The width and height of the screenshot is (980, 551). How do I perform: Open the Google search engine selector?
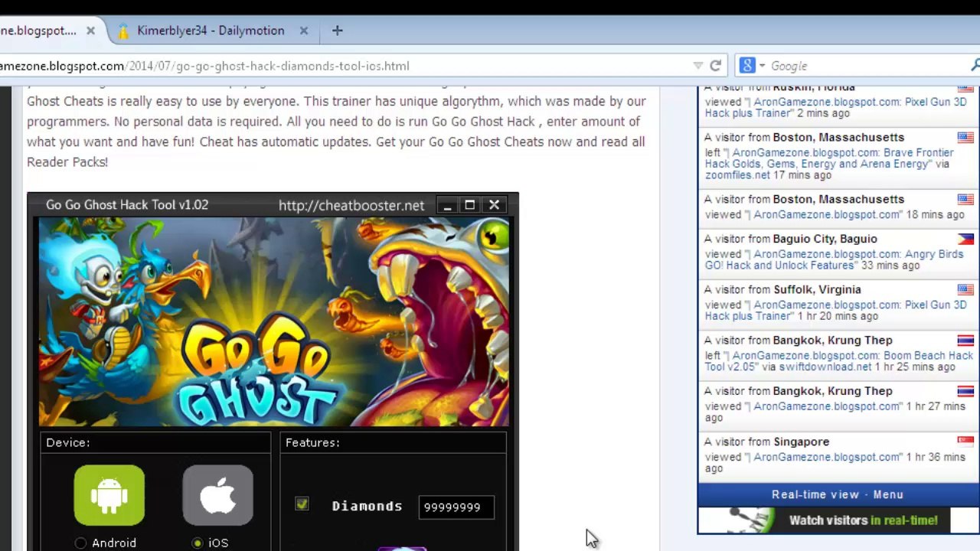752,66
